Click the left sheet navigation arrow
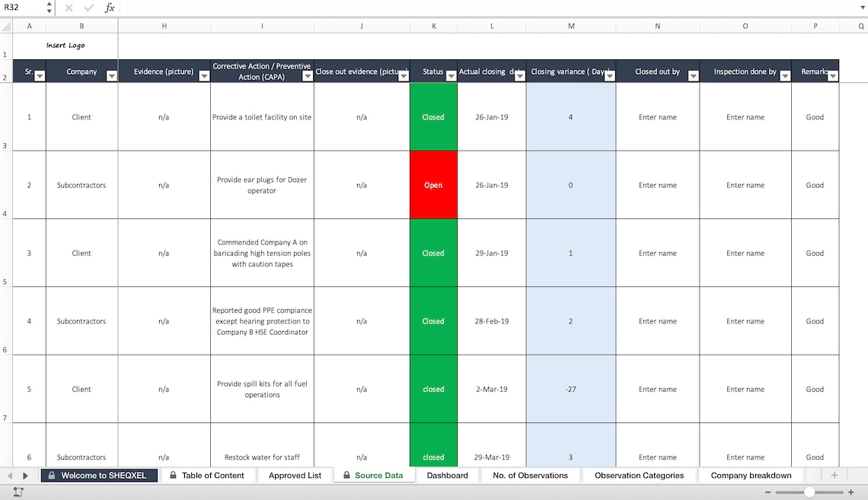 point(11,475)
